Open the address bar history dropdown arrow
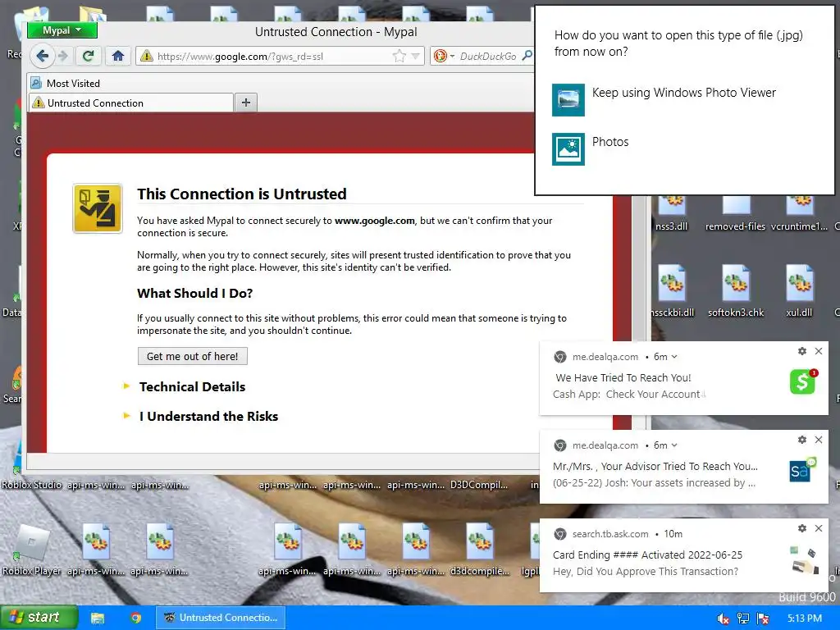The height and width of the screenshot is (630, 840). coord(416,56)
